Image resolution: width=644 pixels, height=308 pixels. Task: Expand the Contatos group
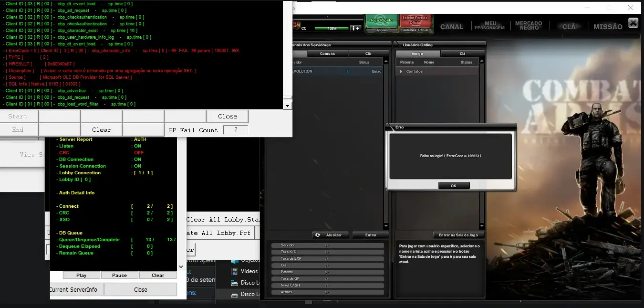(402, 71)
